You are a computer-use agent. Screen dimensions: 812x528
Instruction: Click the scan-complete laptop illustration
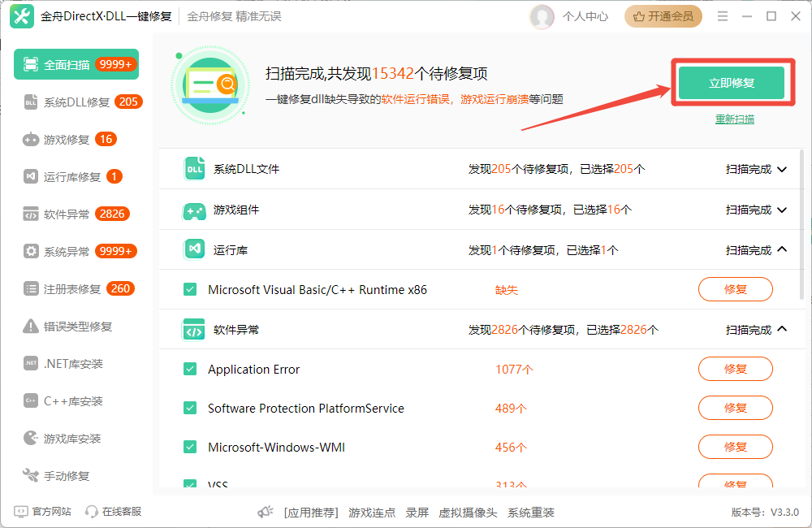(210, 85)
